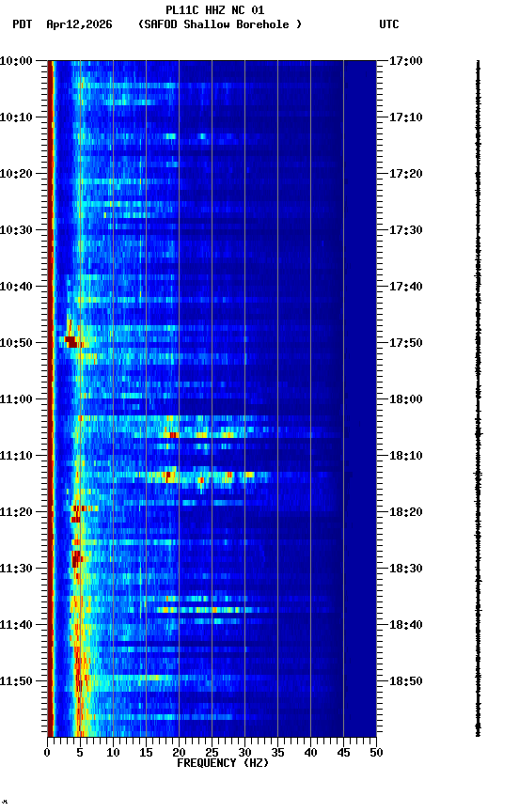
Task: Click the 35 Hz frequency tick label
Action: (x=277, y=753)
